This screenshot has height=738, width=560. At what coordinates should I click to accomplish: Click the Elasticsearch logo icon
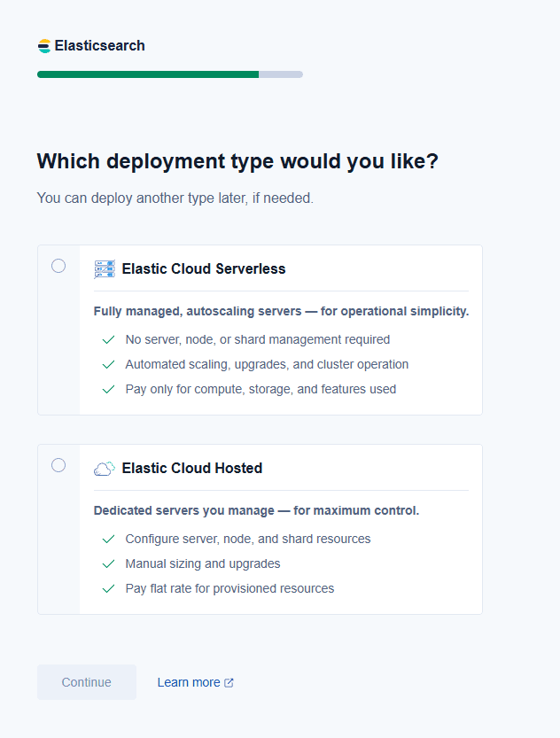(44, 46)
